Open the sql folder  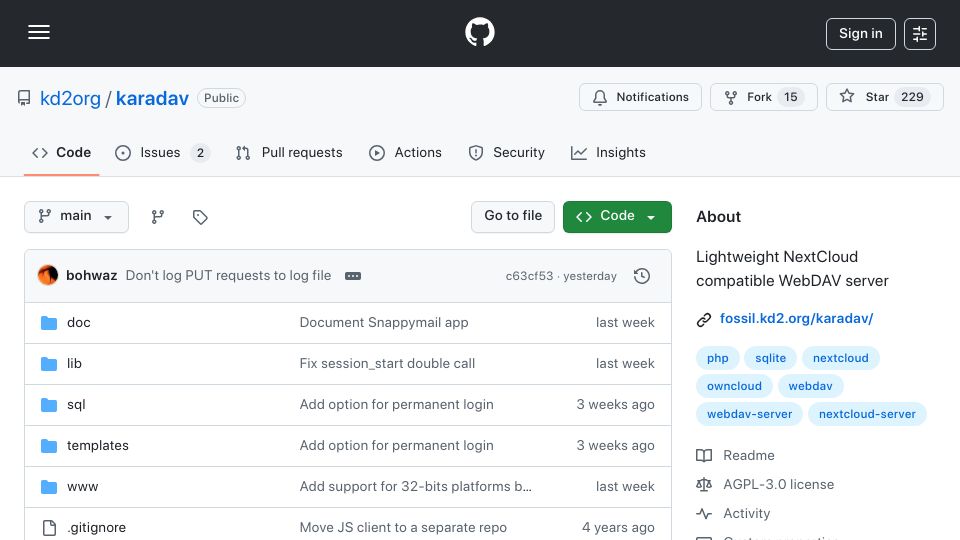(76, 405)
